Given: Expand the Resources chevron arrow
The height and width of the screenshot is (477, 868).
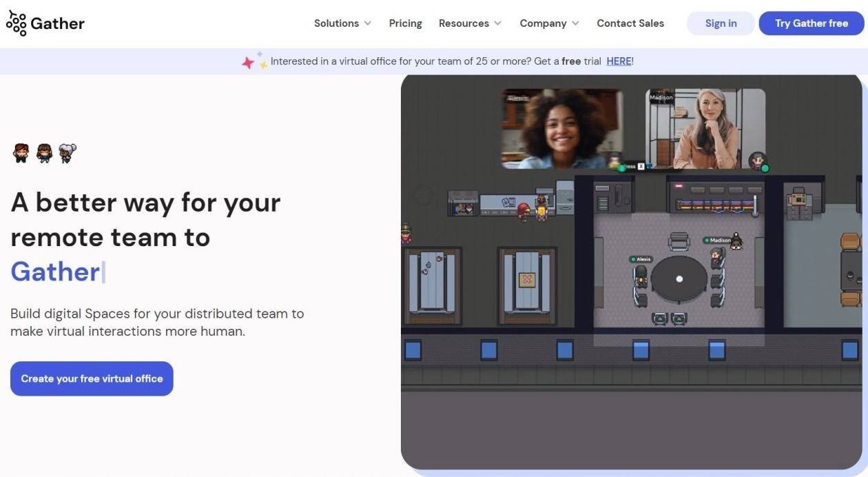Looking at the screenshot, I should (497, 23).
